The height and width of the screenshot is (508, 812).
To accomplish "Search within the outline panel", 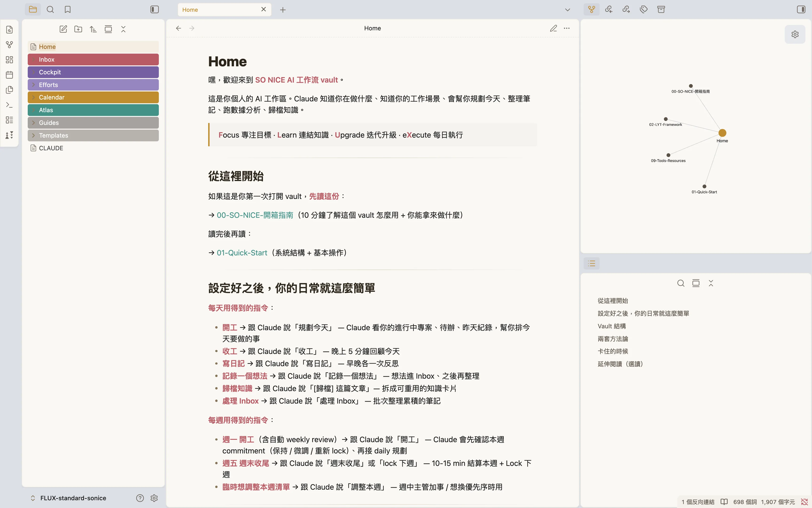I will [x=681, y=283].
